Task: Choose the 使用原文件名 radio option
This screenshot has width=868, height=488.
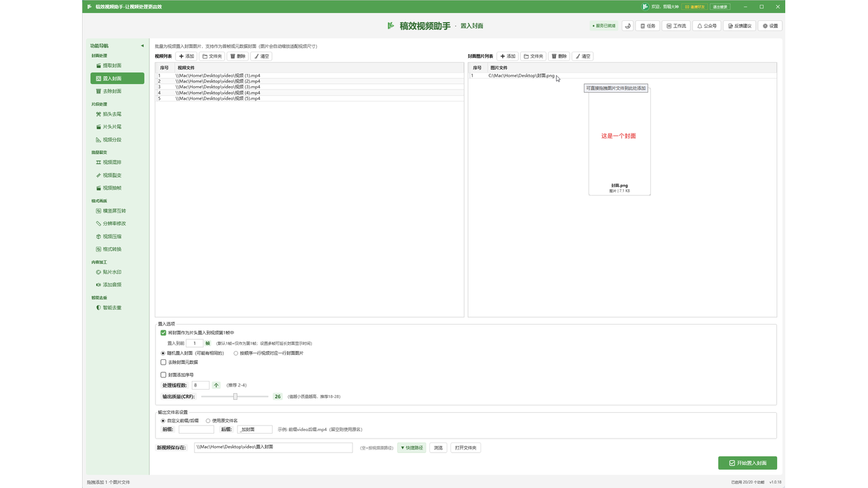Action: (x=208, y=420)
